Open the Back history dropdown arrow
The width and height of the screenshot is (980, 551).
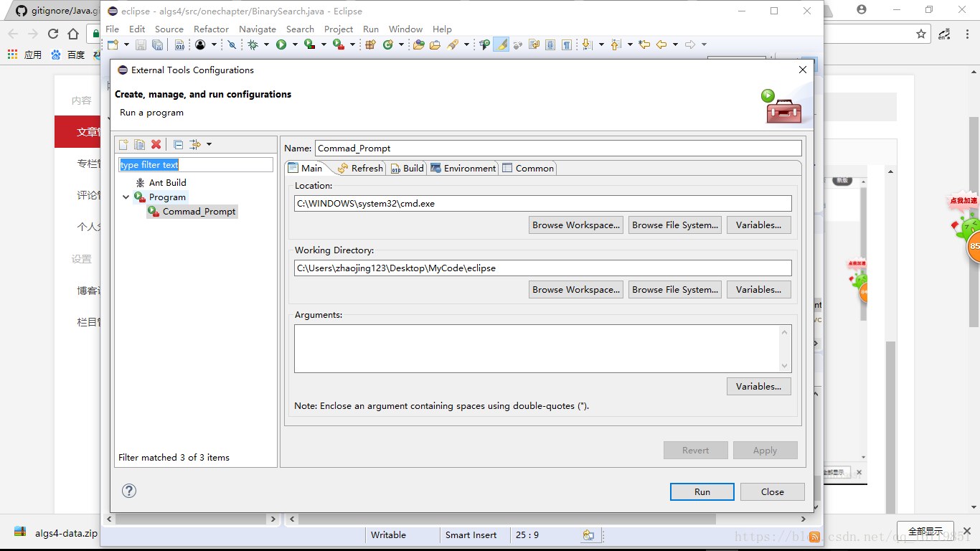[675, 44]
